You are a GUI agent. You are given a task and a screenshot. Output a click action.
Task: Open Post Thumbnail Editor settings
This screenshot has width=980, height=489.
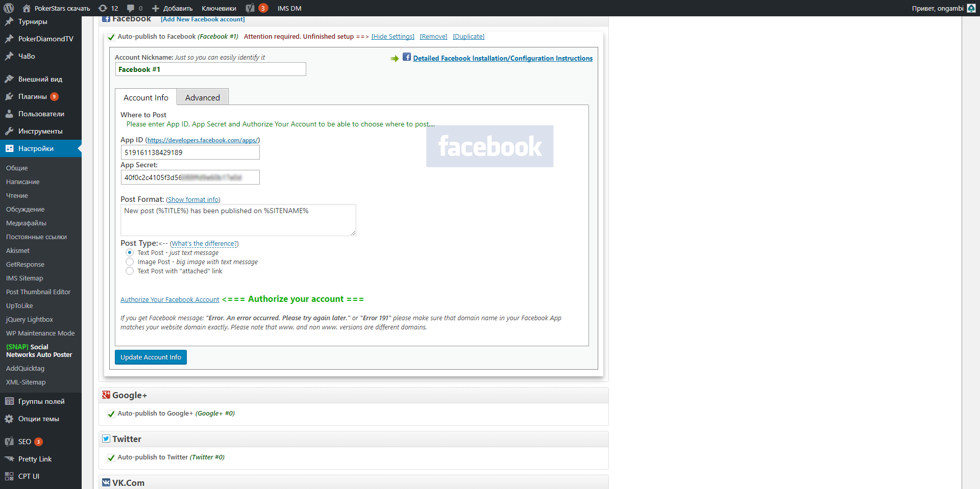38,292
